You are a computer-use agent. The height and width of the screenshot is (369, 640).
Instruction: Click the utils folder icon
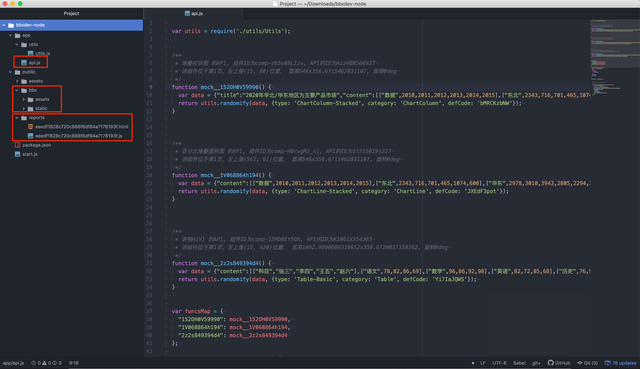tap(24, 44)
